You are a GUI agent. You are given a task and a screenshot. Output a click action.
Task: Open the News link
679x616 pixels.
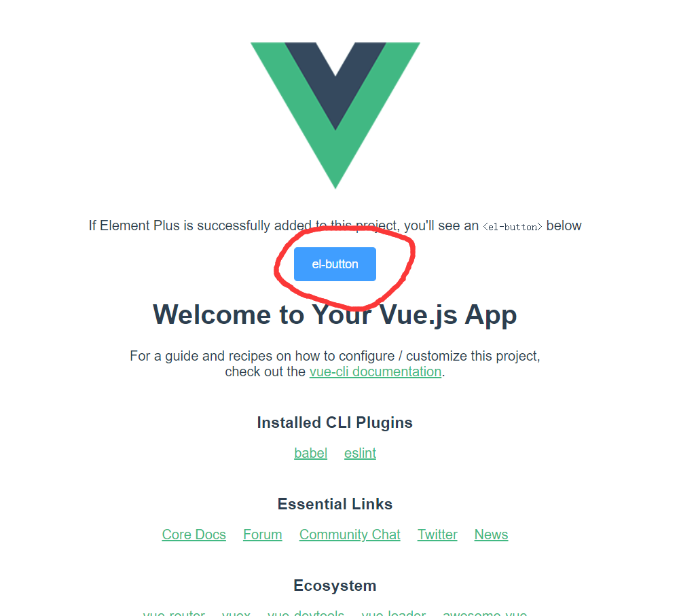(x=491, y=535)
